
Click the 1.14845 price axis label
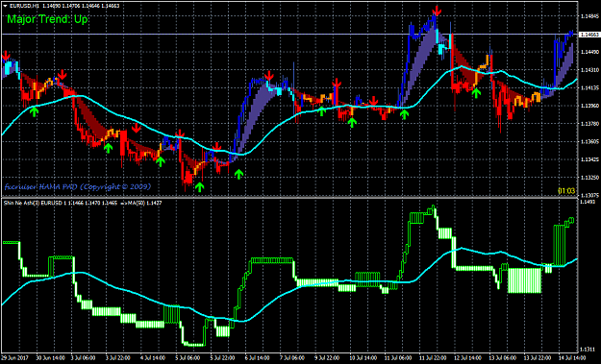coord(589,16)
